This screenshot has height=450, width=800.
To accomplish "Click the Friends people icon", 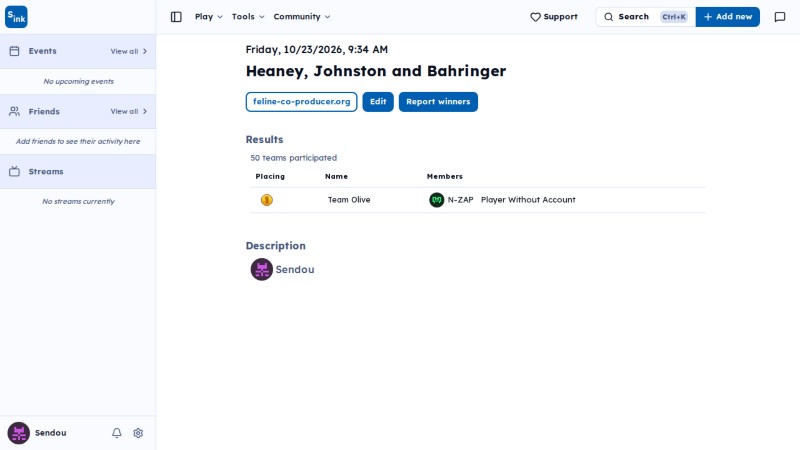I will [x=14, y=111].
